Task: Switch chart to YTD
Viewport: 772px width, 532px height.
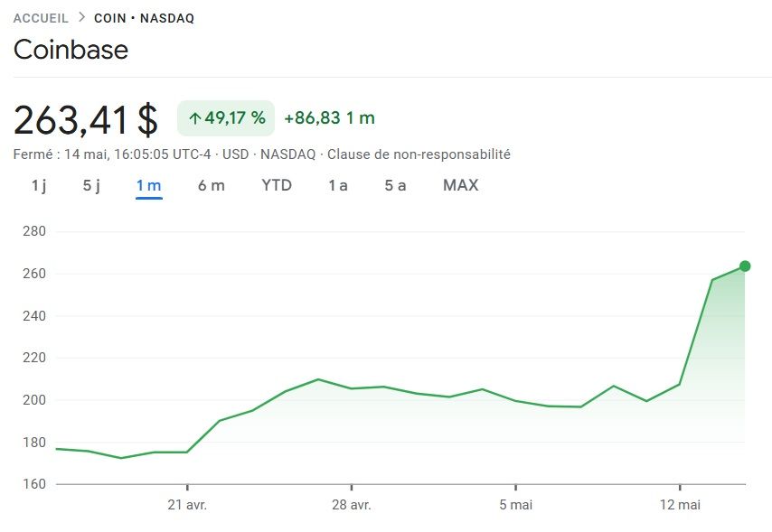Action: click(277, 185)
